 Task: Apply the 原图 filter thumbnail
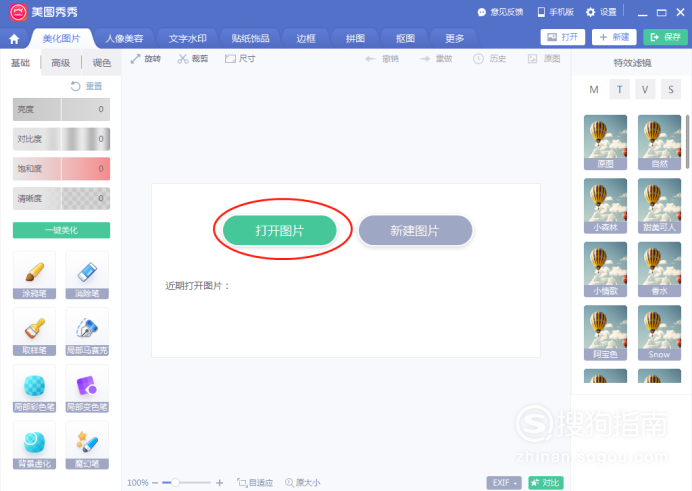[605, 142]
